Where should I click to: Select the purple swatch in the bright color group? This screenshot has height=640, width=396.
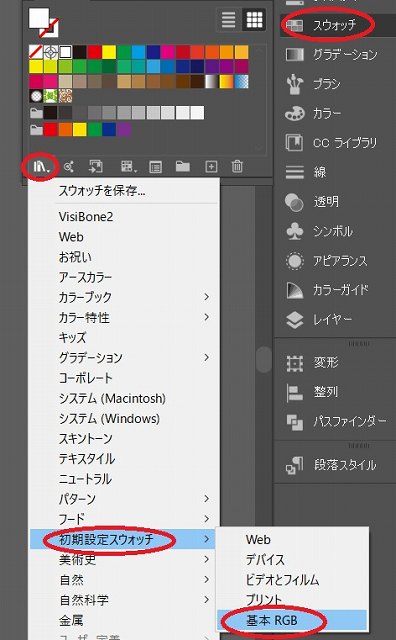pos(124,130)
